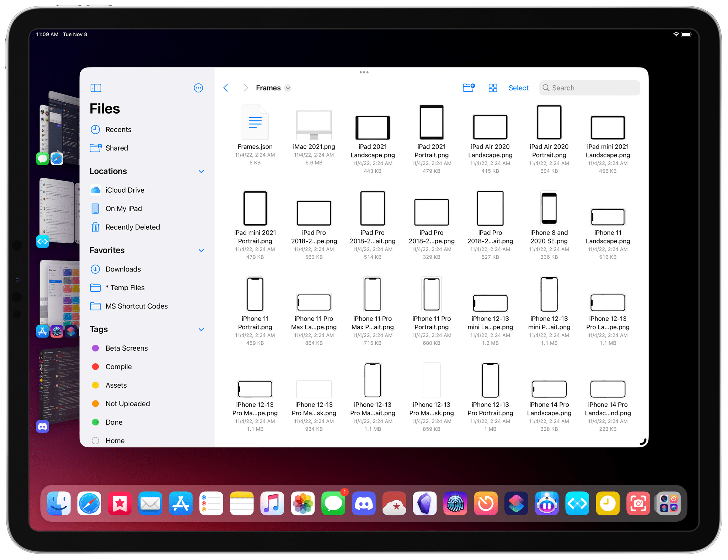The width and height of the screenshot is (728, 560).
Task: Launch Safari from the dock
Action: click(89, 503)
